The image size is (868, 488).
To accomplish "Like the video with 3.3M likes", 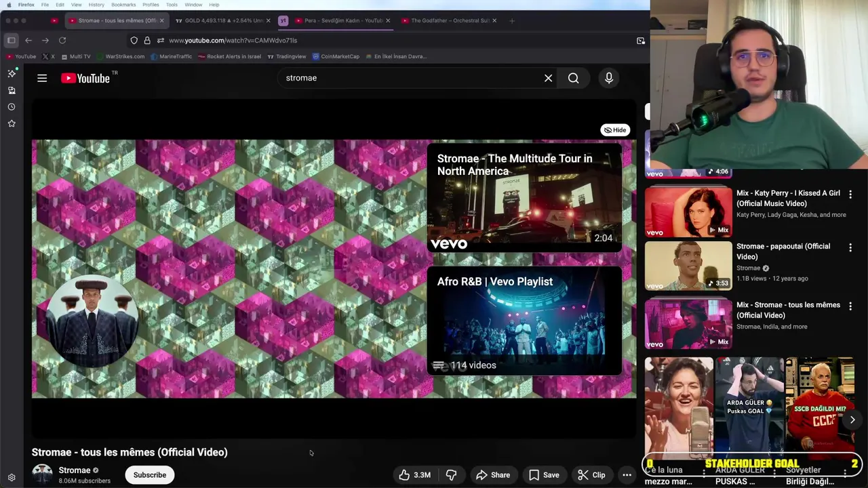I will coord(415,475).
